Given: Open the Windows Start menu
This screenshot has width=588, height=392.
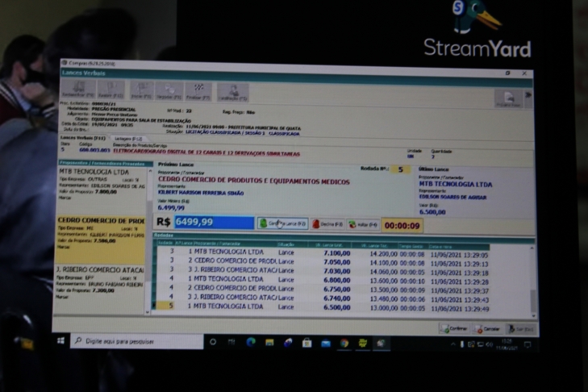Looking at the screenshot, I should (x=60, y=340).
